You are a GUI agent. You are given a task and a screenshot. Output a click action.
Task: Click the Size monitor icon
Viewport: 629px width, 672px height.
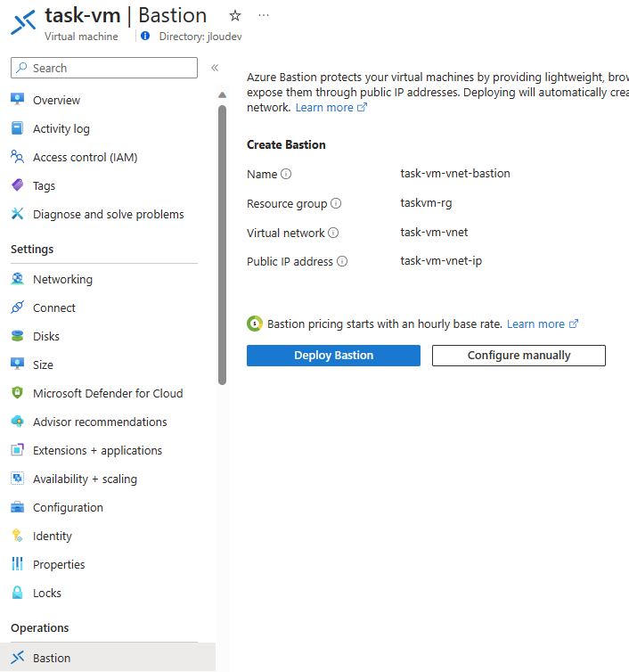coord(17,365)
